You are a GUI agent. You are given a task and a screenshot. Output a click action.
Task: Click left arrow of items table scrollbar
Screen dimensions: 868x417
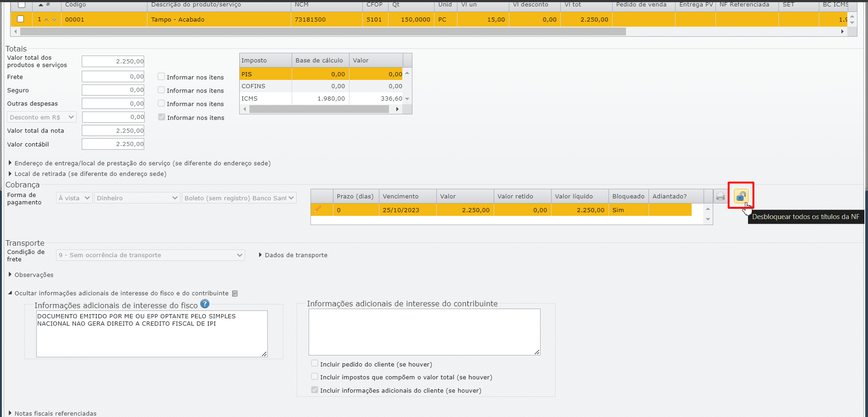pyautogui.click(x=16, y=32)
